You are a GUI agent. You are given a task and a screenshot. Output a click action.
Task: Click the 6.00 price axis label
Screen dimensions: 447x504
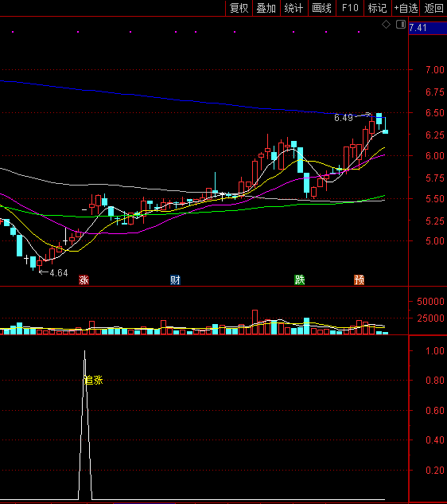435,156
